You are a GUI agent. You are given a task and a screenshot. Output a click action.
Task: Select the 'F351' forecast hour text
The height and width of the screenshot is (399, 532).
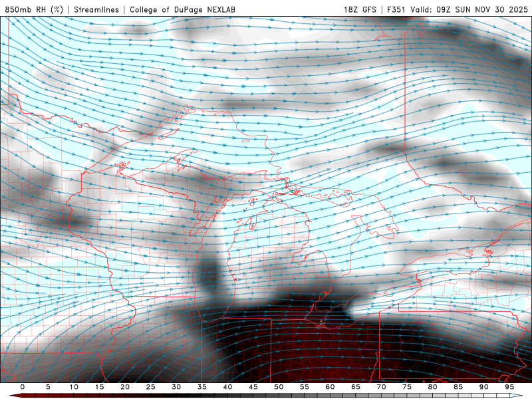(x=396, y=9)
